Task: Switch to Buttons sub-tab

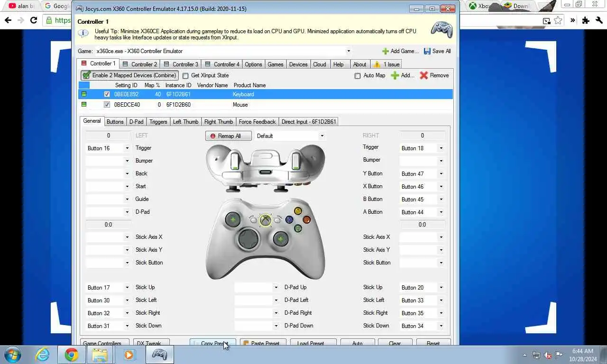Action: point(115,122)
